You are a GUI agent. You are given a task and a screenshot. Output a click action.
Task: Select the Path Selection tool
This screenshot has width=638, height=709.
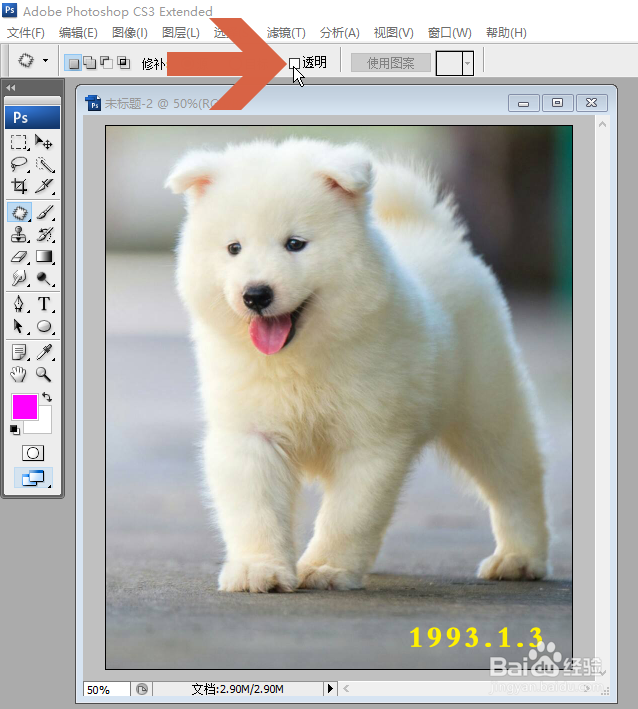pyautogui.click(x=19, y=326)
